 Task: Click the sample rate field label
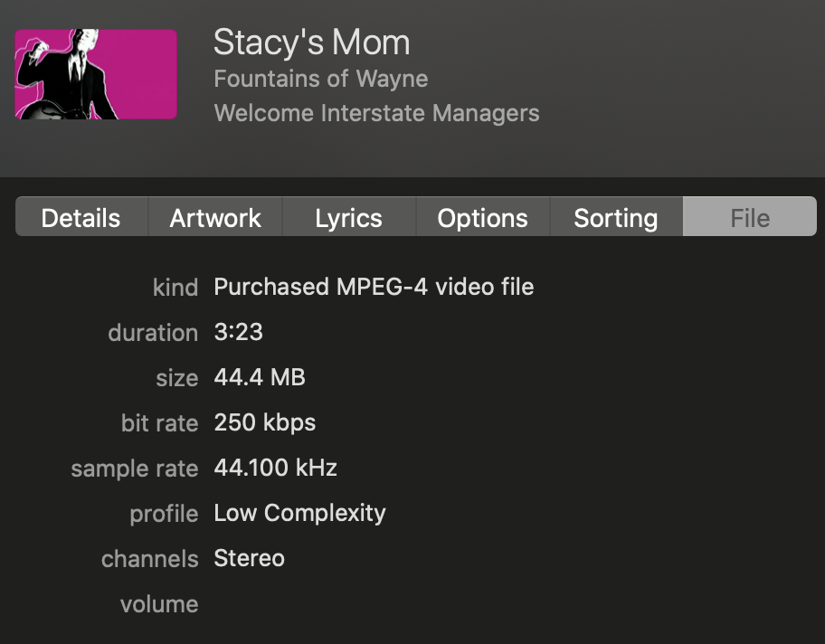135,469
